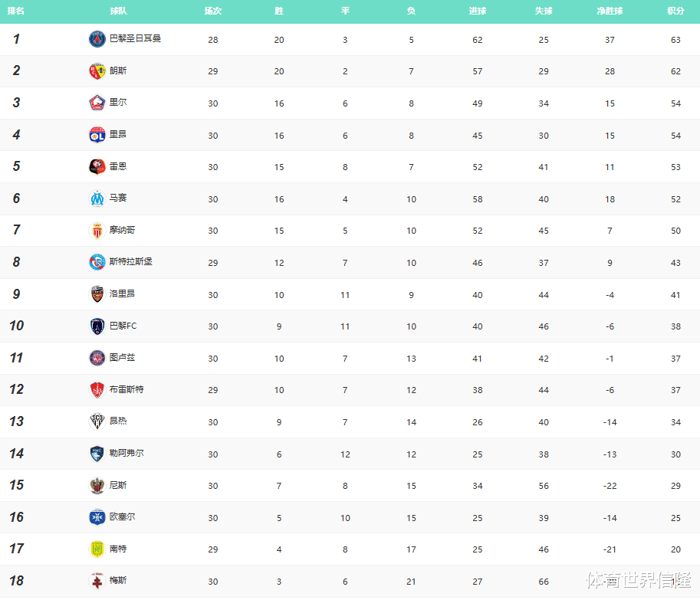Click the Monaco club badge
Screen dimensions: 700x600
pyautogui.click(x=97, y=231)
